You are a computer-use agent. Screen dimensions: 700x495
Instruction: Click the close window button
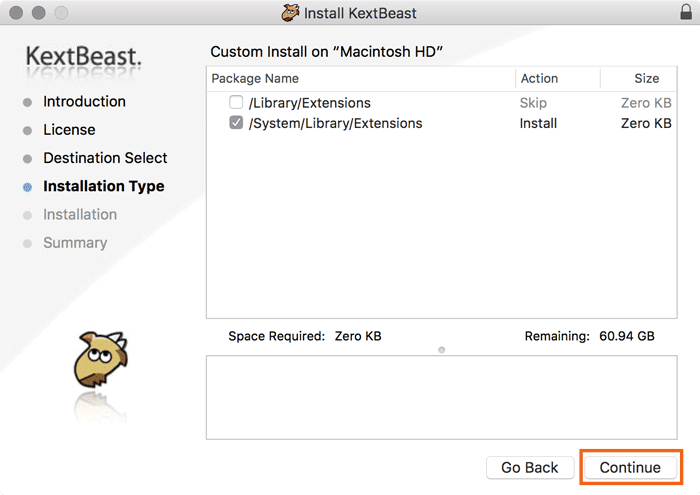point(16,13)
